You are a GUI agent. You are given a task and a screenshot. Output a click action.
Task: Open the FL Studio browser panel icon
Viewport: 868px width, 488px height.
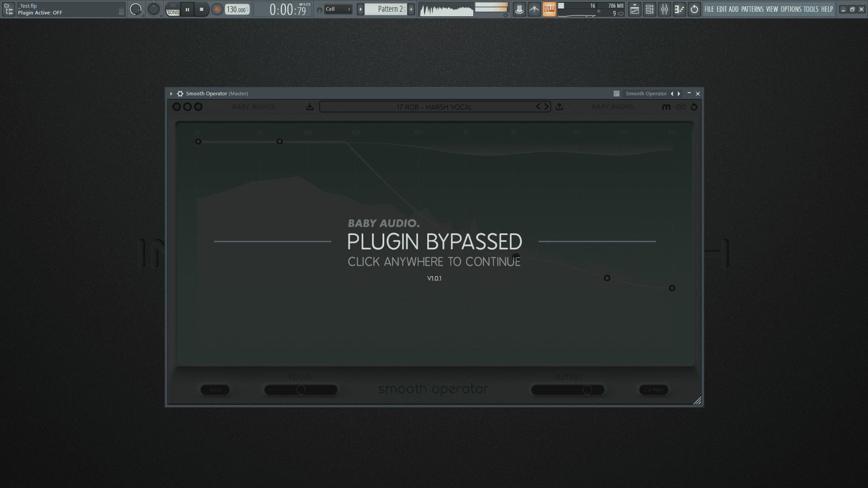pyautogui.click(x=8, y=9)
